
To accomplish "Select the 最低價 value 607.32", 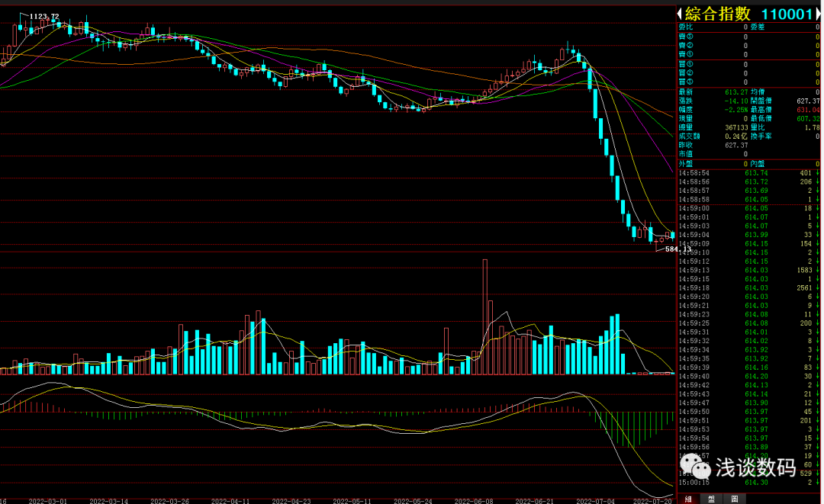I will [x=808, y=119].
